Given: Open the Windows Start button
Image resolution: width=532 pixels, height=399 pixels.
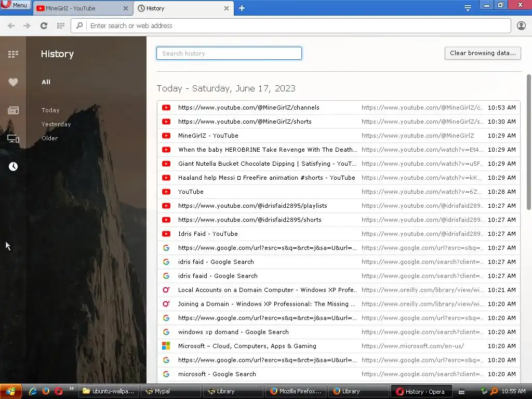Looking at the screenshot, I should [11, 392].
